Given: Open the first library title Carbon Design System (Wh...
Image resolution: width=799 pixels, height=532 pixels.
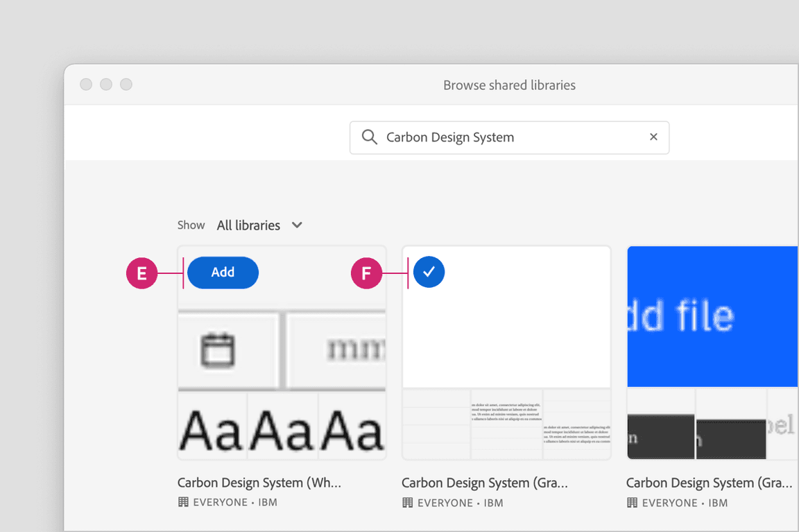Looking at the screenshot, I should (x=259, y=483).
